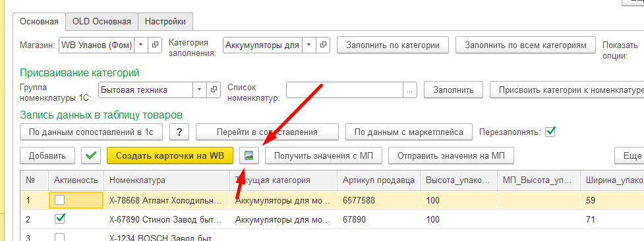Click the ellipsis button in Список номенклатур

click(409, 90)
